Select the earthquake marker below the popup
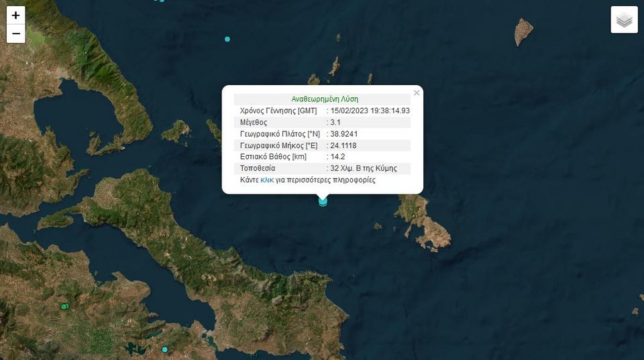This screenshot has height=360, width=644. click(323, 201)
